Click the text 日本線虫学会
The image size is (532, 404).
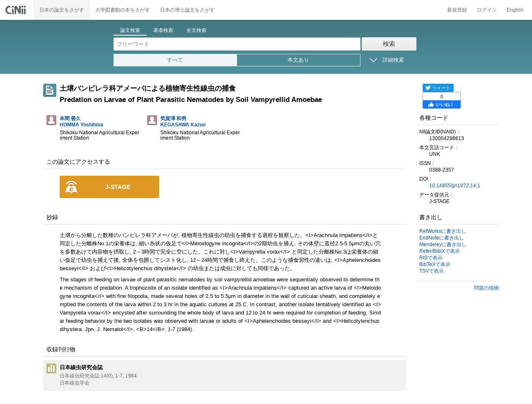pyautogui.click(x=75, y=383)
